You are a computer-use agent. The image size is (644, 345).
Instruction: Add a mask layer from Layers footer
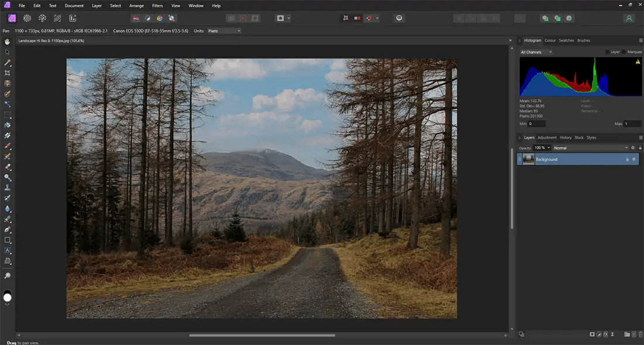point(592,334)
